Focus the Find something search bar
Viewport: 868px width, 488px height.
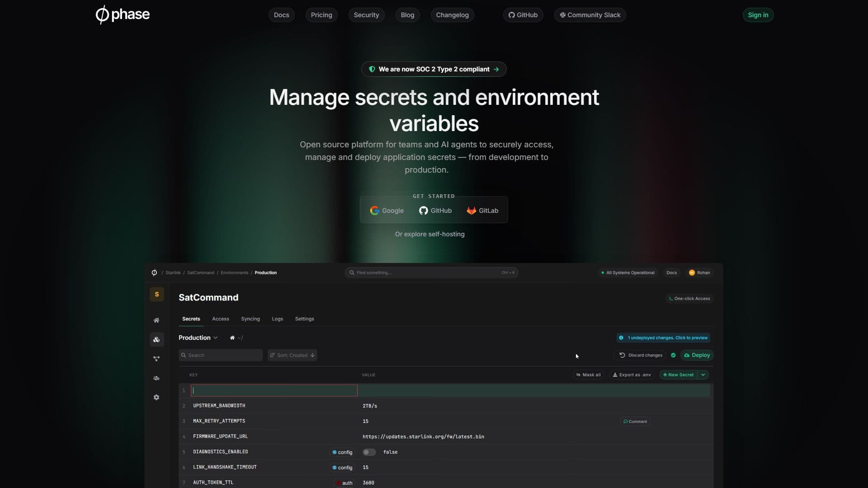tap(431, 272)
